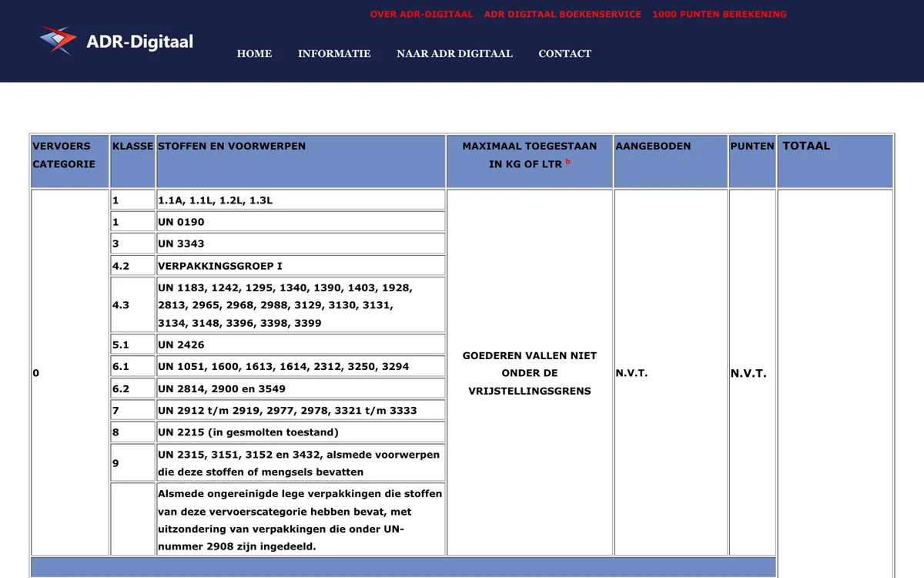Click the red footnote 'b' superscript
Screen dimensions: 924x578
tap(568, 162)
